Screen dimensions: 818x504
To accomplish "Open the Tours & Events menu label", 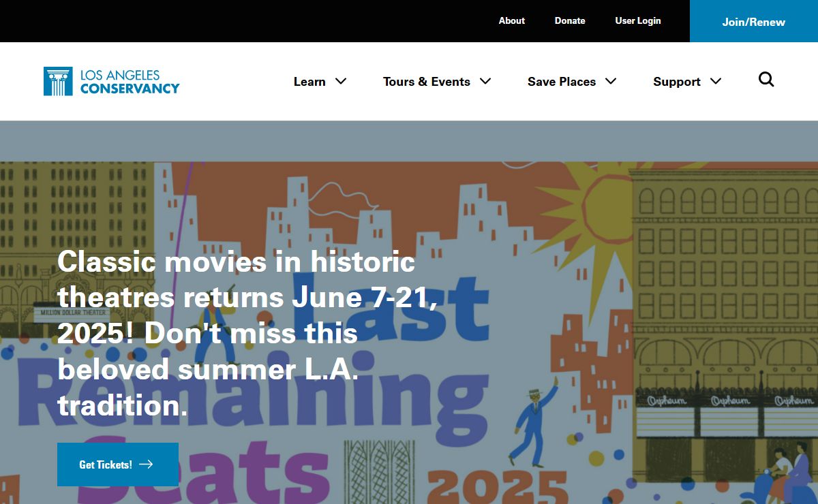I will [x=426, y=82].
